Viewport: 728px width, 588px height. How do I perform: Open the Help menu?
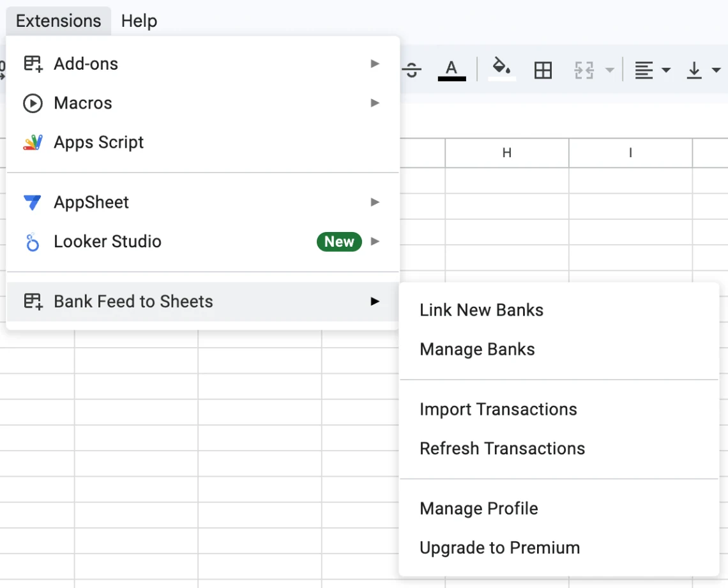click(139, 21)
